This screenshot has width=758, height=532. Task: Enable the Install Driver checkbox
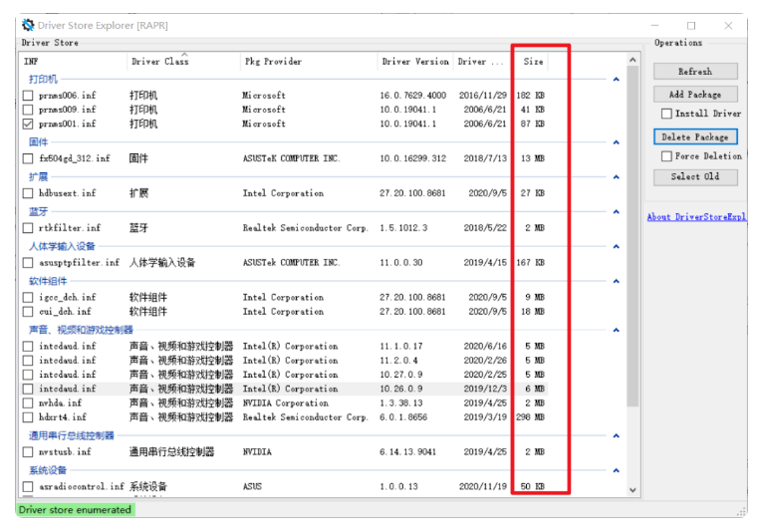click(667, 114)
